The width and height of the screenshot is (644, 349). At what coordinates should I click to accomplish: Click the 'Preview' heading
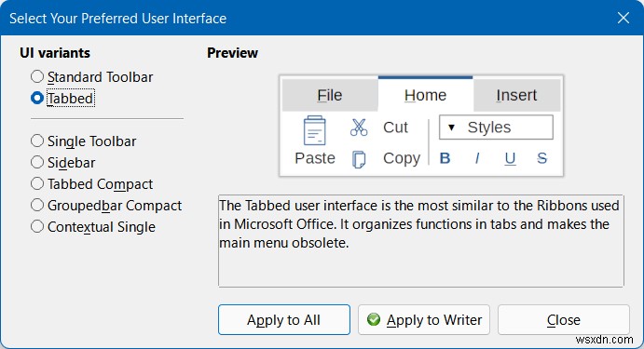(x=232, y=53)
